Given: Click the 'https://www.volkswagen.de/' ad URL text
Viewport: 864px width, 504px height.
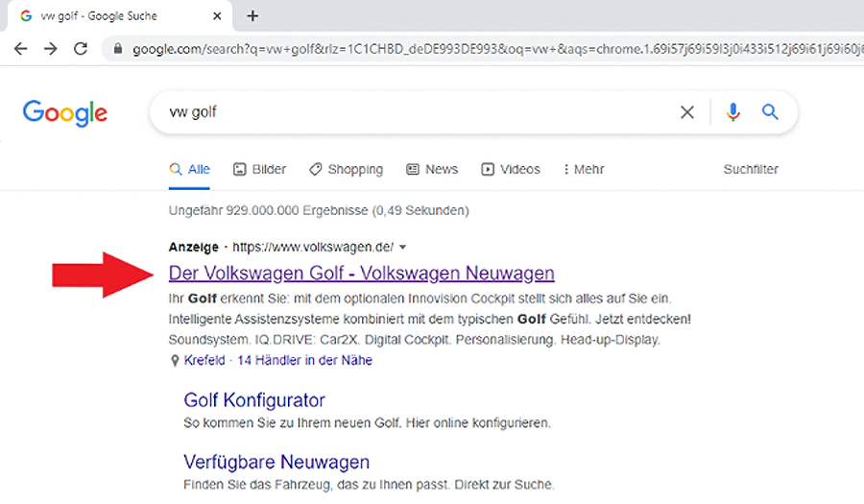Looking at the screenshot, I should click(x=313, y=248).
